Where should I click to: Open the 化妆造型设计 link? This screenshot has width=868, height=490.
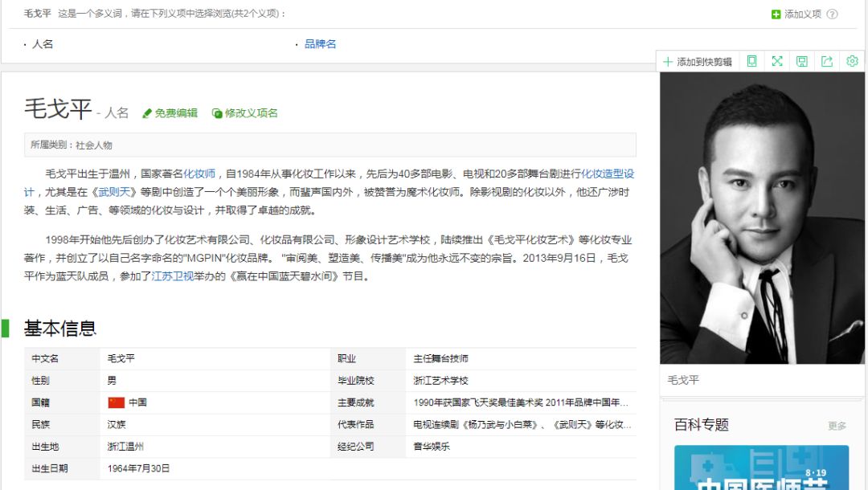pyautogui.click(x=608, y=174)
